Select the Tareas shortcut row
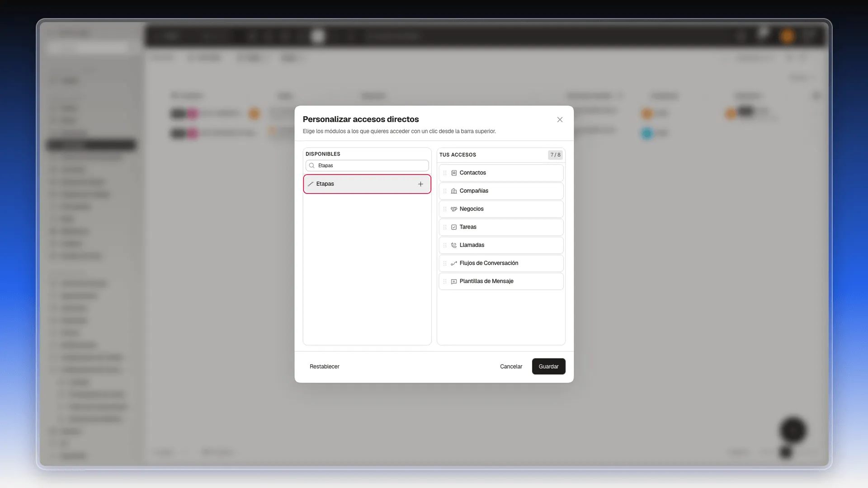Image resolution: width=868 pixels, height=488 pixels. [501, 227]
